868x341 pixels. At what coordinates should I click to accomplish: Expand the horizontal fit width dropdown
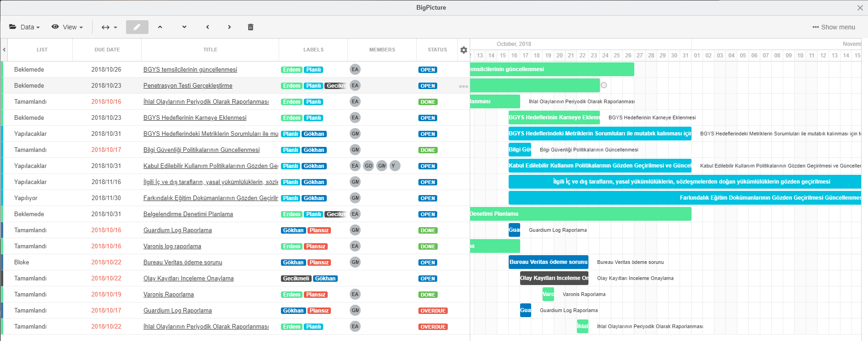pyautogui.click(x=109, y=27)
